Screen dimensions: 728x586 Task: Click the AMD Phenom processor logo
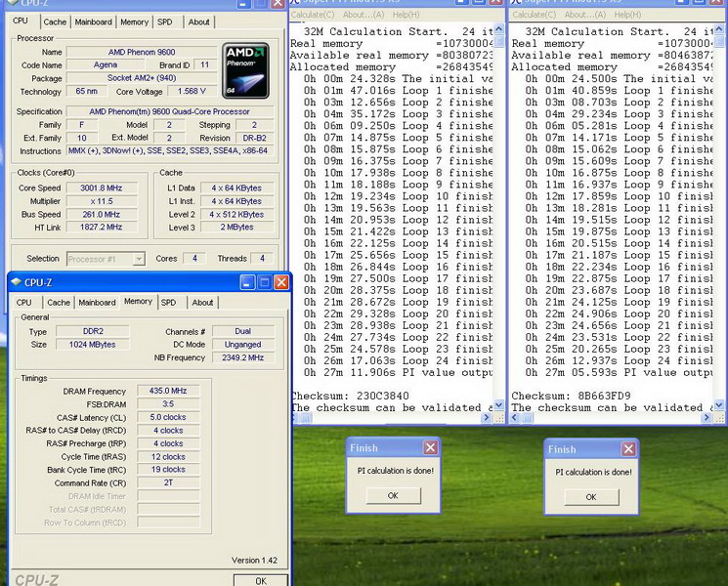245,70
